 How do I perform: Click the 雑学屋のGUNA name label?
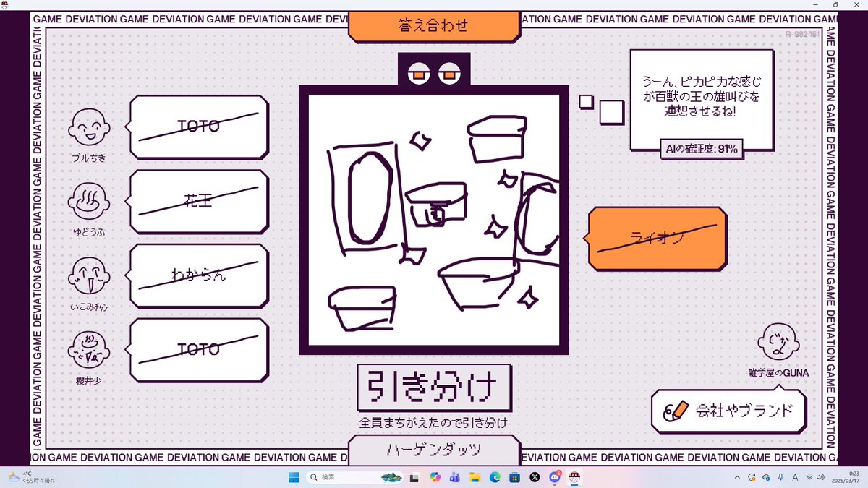778,373
